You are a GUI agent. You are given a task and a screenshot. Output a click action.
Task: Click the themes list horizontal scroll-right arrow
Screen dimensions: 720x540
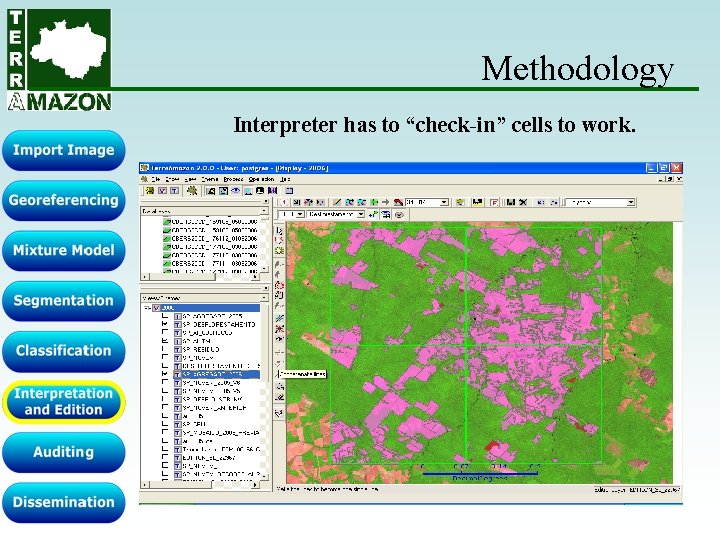[255, 484]
